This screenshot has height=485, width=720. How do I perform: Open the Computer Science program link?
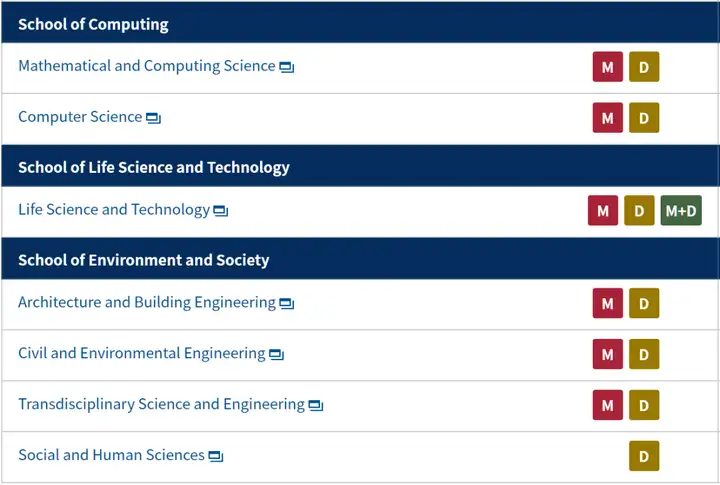click(x=80, y=117)
